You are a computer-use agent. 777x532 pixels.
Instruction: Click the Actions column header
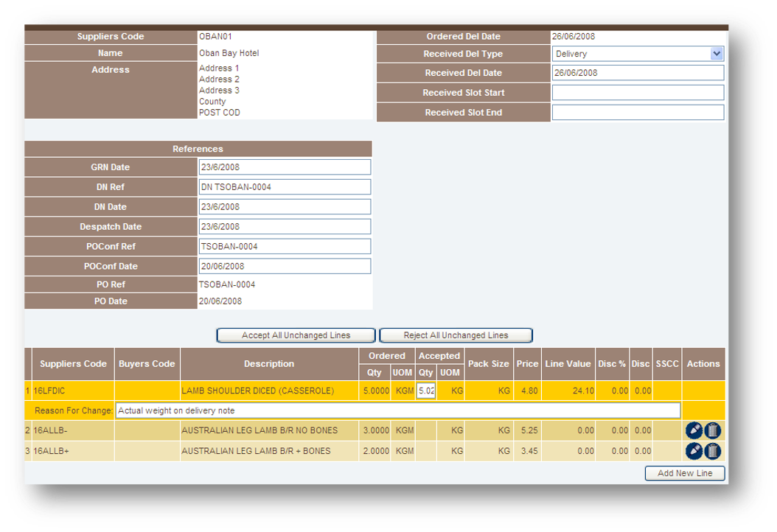[x=704, y=364]
